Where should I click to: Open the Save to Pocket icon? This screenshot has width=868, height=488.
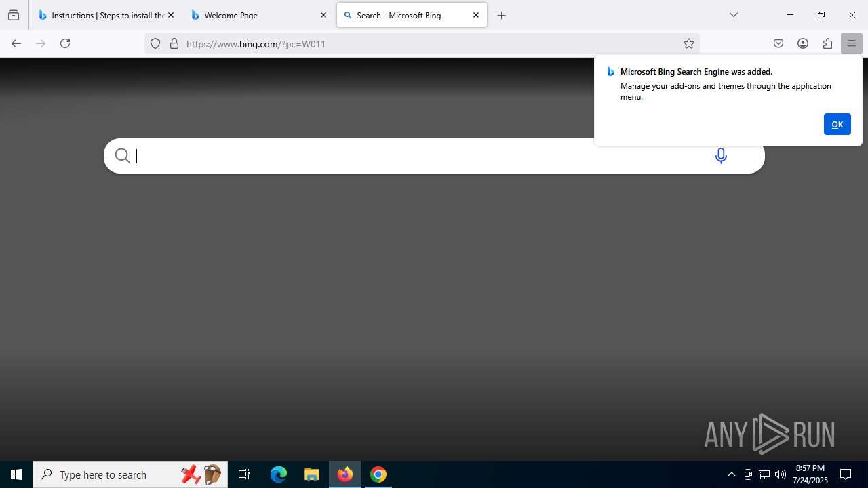[x=778, y=43]
